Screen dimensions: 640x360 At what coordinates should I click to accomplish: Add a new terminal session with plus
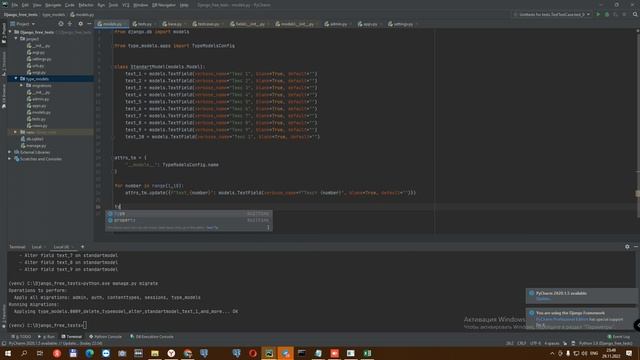click(82, 247)
